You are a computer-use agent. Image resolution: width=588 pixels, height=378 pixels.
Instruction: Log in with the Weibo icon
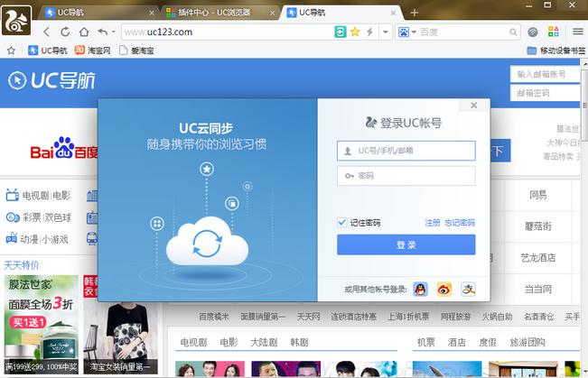point(444,290)
